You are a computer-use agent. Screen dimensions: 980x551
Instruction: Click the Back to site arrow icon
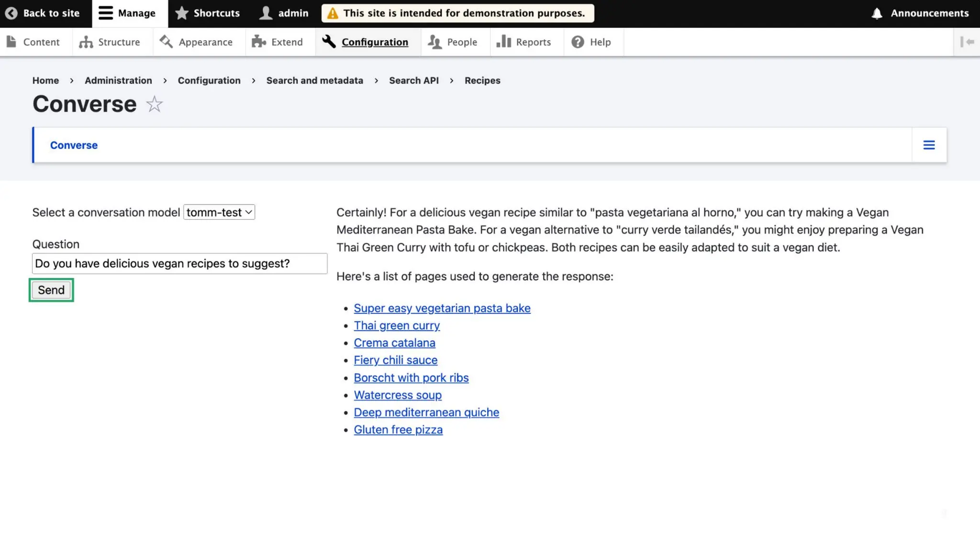click(11, 13)
